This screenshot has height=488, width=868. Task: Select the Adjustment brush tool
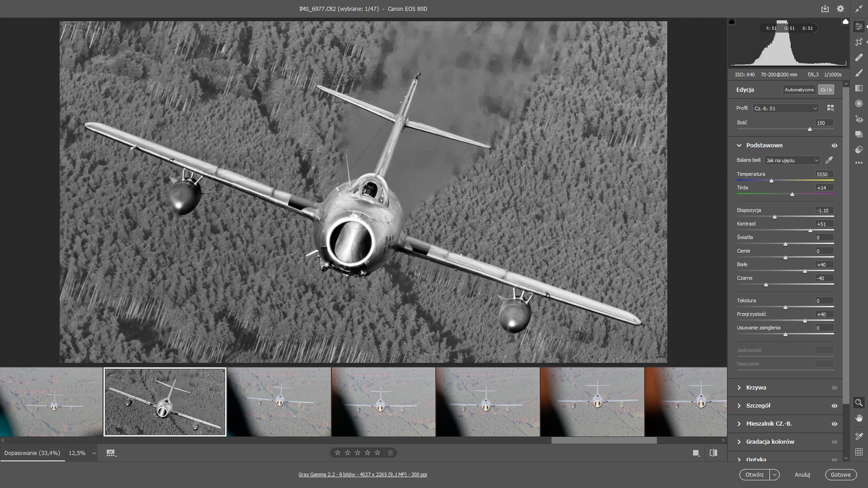pos(859,73)
